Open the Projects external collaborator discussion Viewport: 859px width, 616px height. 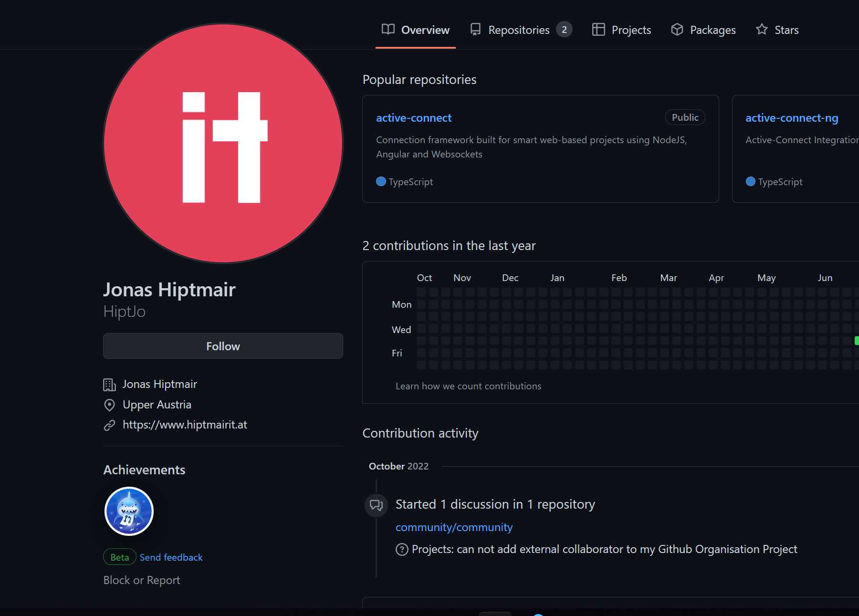[x=604, y=549]
